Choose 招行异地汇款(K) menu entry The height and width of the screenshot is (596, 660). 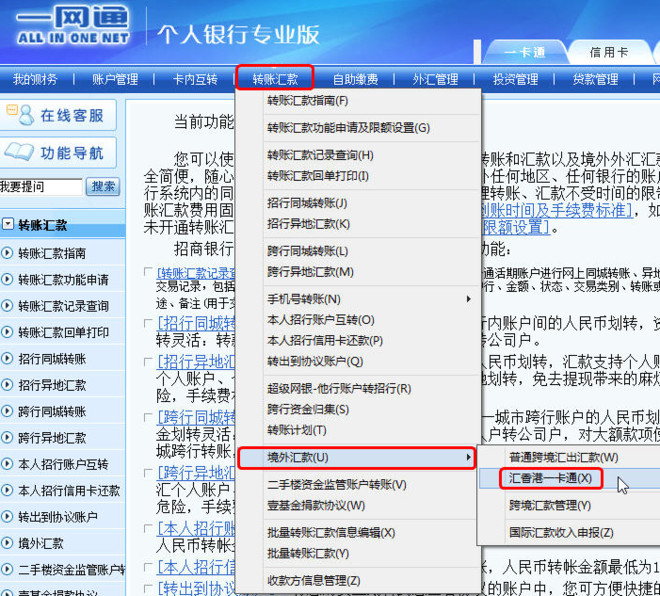coord(309,224)
